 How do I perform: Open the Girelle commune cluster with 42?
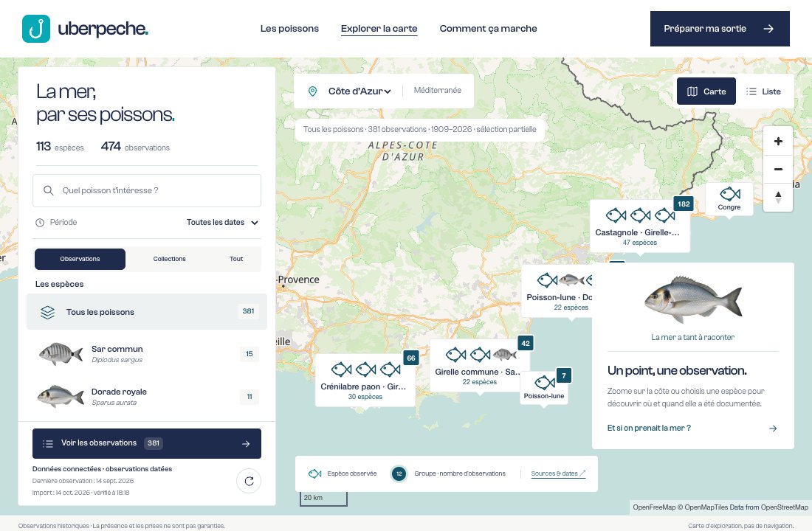[480, 365]
